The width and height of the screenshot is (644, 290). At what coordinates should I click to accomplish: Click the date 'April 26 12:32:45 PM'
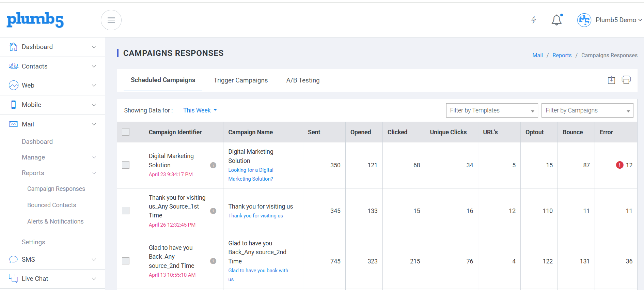pos(172,225)
